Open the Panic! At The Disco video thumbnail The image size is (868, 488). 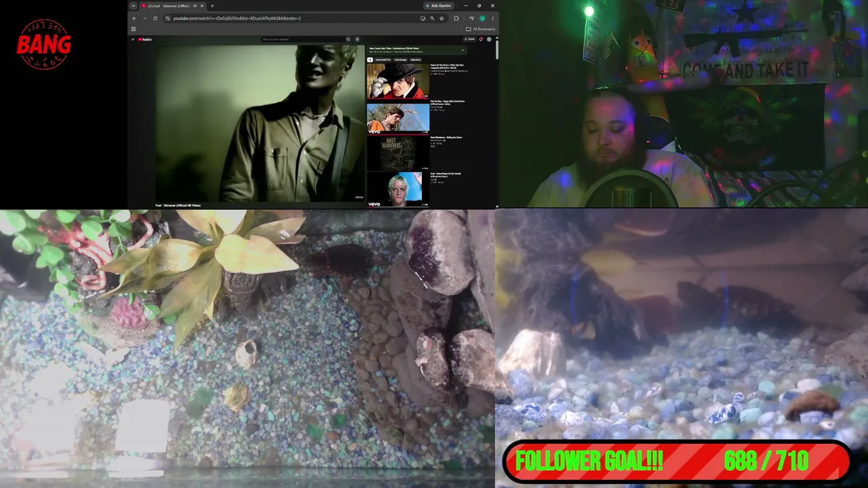397,81
